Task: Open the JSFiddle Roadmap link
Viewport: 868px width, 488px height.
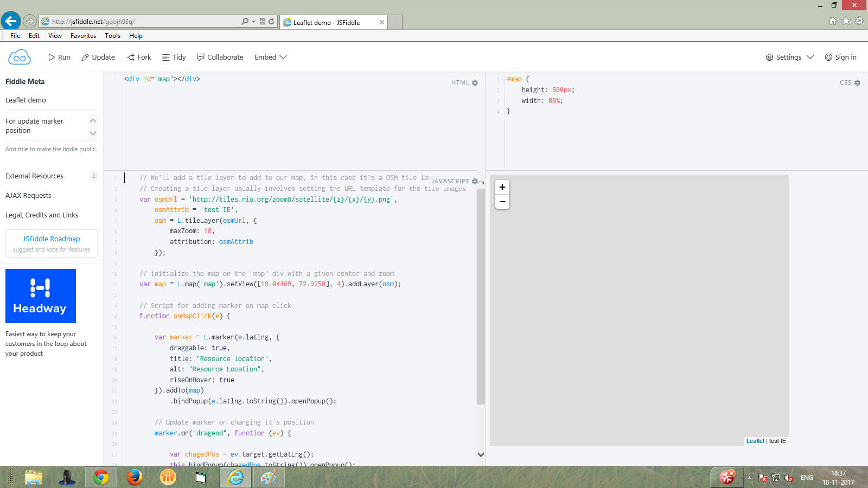Action: point(51,239)
